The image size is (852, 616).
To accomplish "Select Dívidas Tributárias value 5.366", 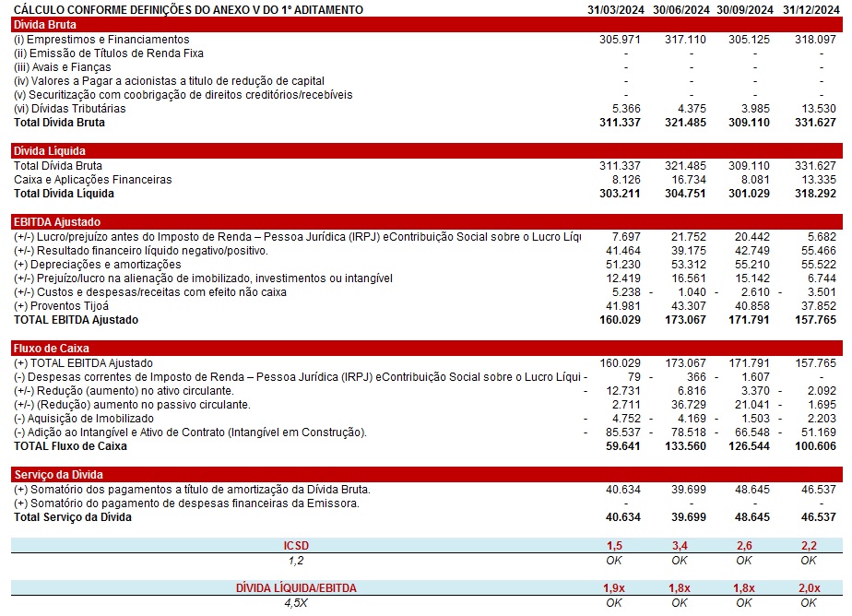I will pos(626,109).
